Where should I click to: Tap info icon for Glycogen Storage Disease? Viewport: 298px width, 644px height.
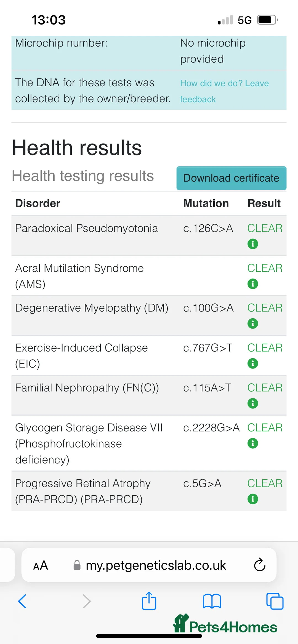(253, 443)
